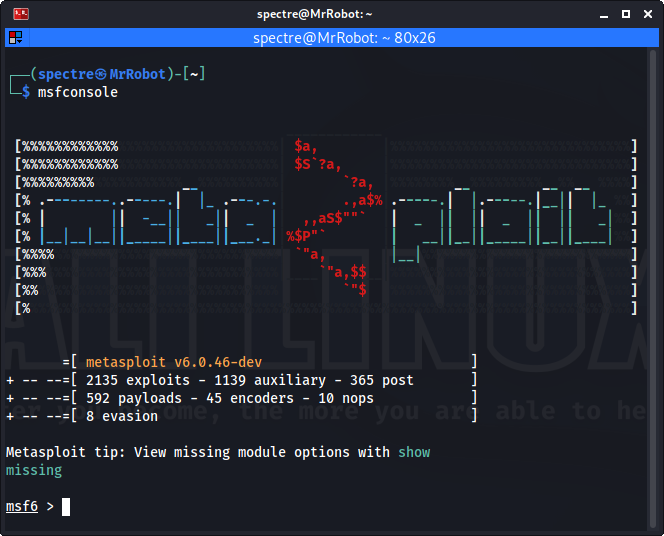Click the red '$S`?a,' banner text

(x=318, y=164)
